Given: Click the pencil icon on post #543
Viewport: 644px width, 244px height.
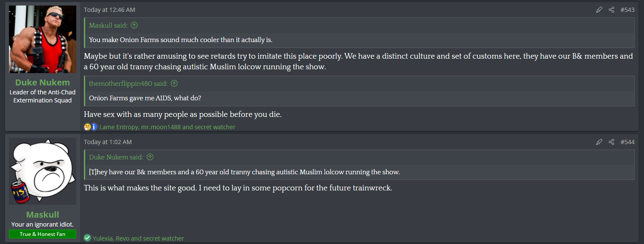Looking at the screenshot, I should click(599, 10).
